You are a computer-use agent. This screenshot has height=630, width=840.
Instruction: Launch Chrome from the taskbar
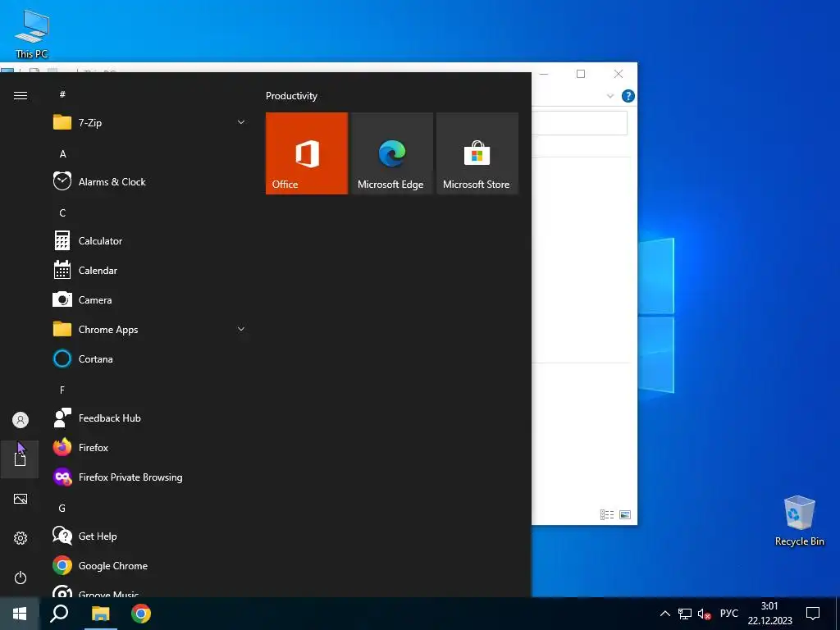(141, 614)
